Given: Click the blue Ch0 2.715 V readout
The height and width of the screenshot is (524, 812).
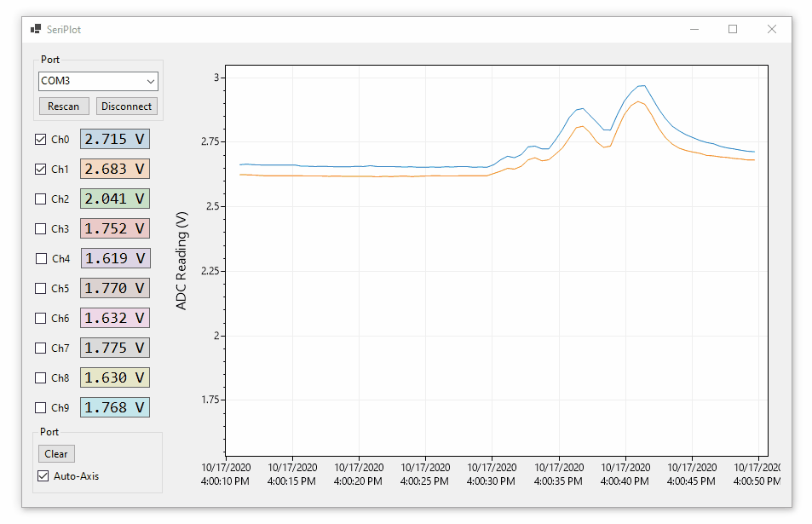Looking at the screenshot, I should (115, 139).
